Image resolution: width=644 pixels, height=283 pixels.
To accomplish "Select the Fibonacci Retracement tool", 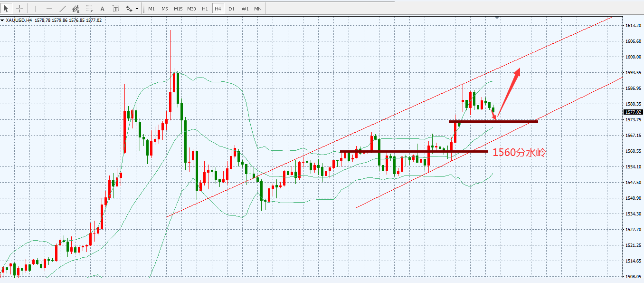I will pos(89,9).
